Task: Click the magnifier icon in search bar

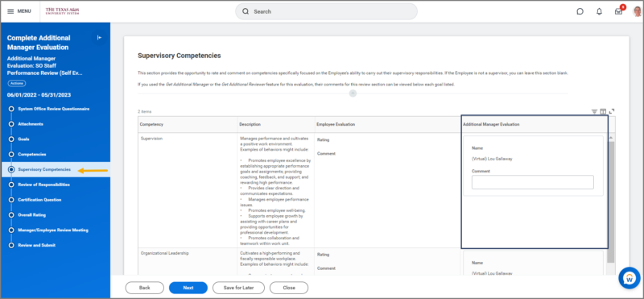Action: [x=246, y=11]
